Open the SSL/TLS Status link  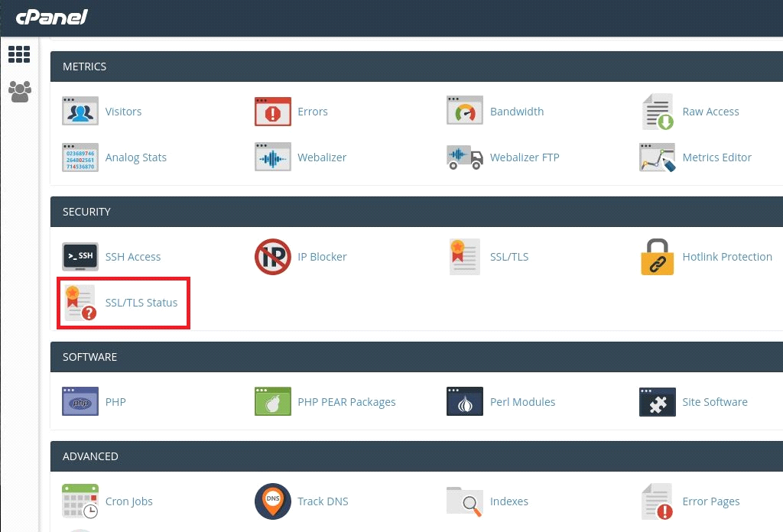[141, 303]
